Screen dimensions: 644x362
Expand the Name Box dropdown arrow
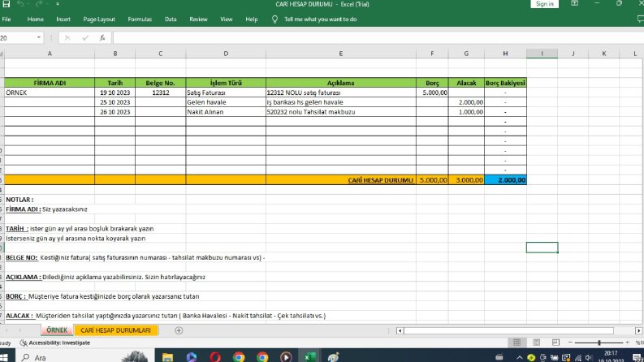click(39, 38)
